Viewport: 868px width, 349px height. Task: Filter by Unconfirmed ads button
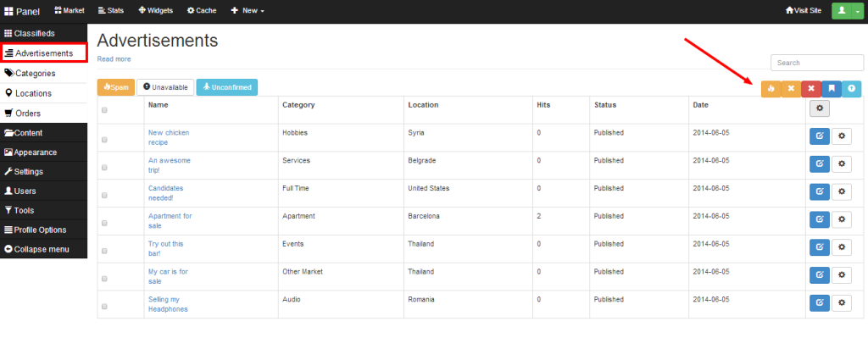227,87
